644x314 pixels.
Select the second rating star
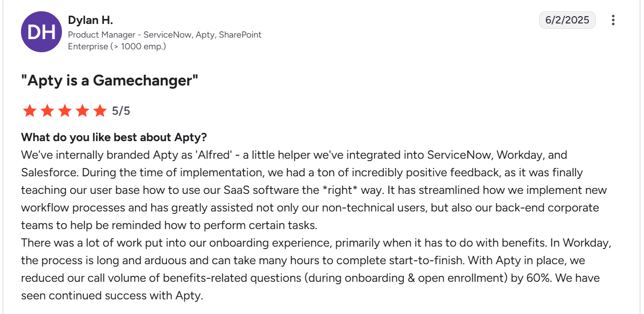pos(47,111)
